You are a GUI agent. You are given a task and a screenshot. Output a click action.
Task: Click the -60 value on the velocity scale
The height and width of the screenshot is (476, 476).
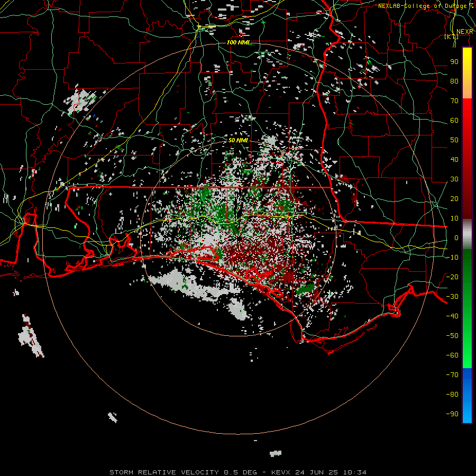(452, 355)
